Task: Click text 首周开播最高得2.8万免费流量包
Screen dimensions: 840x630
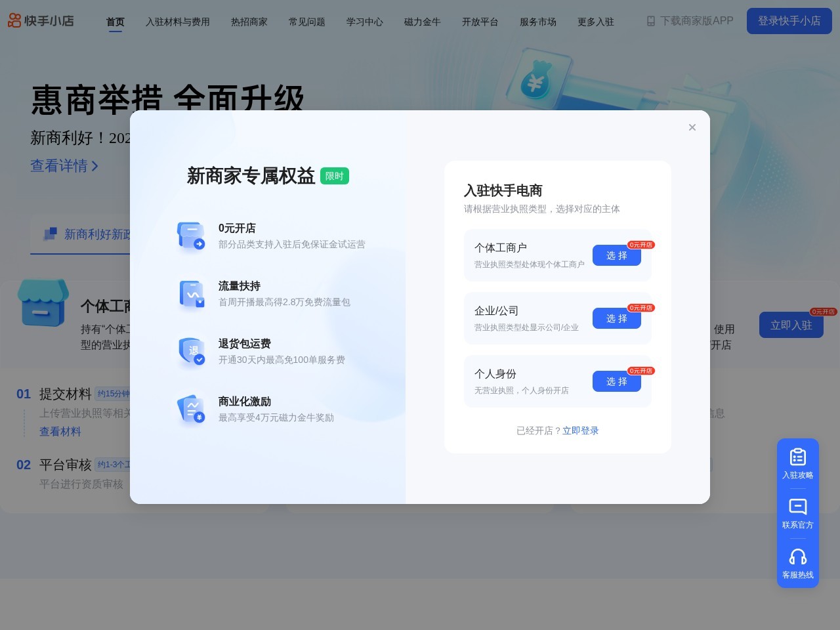Action: coord(284,302)
